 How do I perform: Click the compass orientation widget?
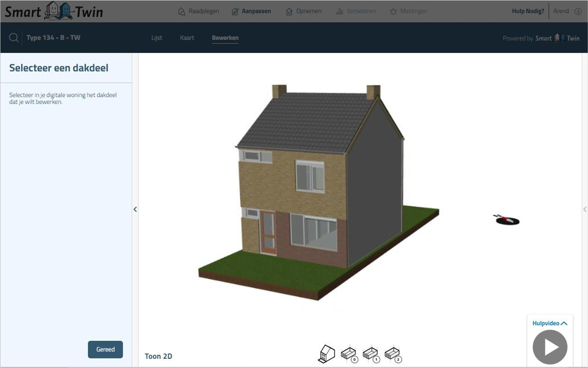coord(507,220)
